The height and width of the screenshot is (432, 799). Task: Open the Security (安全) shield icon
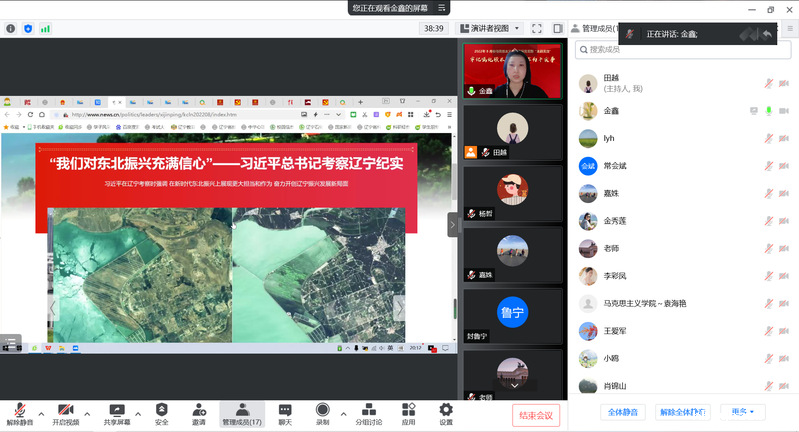(161, 414)
